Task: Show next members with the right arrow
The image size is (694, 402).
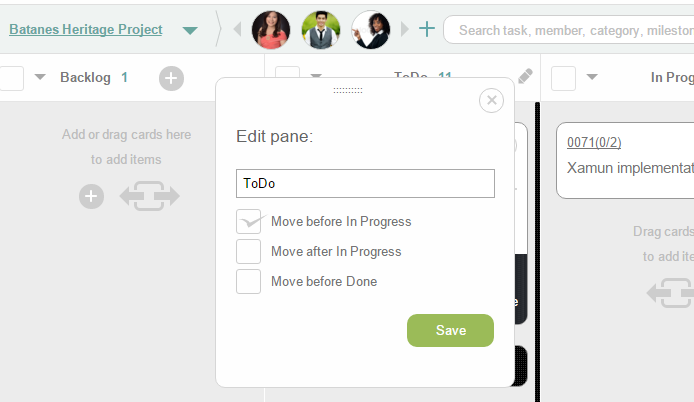Action: (405, 29)
